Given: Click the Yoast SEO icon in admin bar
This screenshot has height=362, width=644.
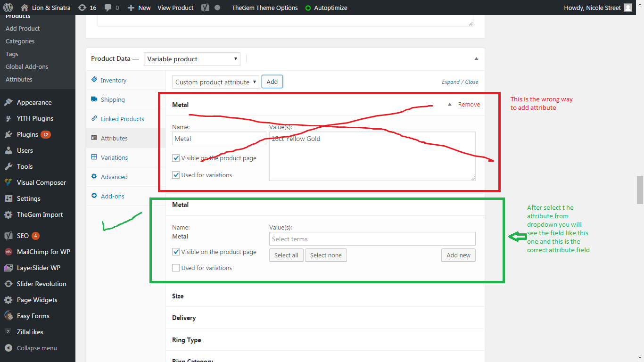Looking at the screenshot, I should 205,8.
